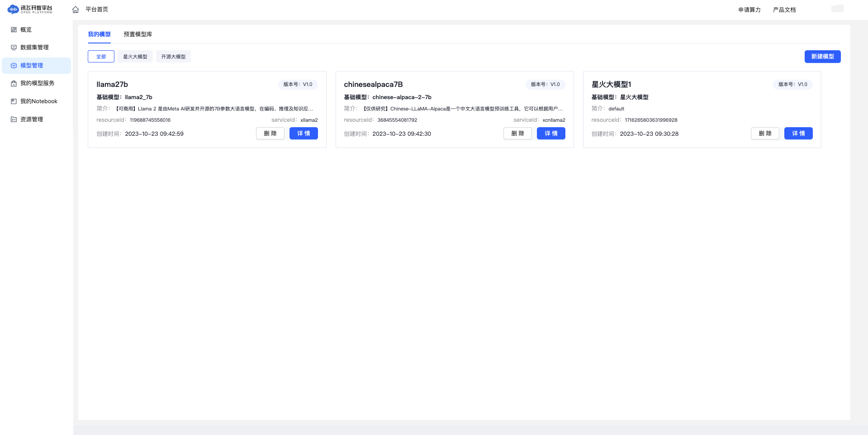Click serviceId value xllama2

309,120
